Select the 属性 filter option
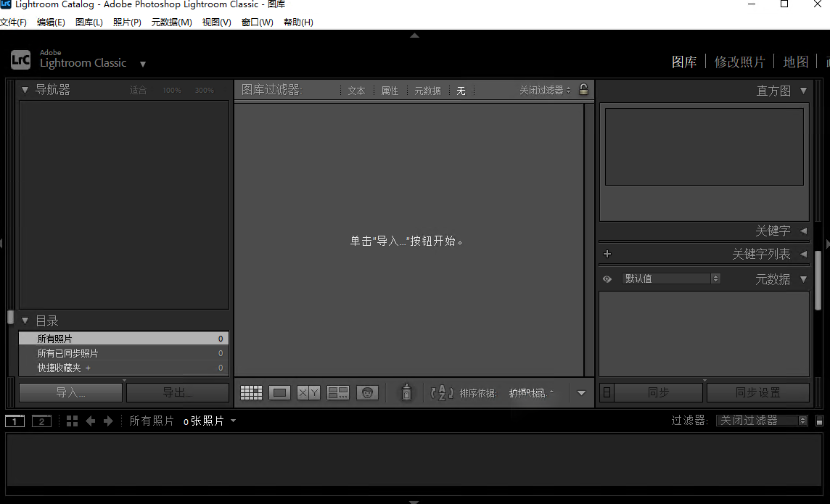 point(390,91)
